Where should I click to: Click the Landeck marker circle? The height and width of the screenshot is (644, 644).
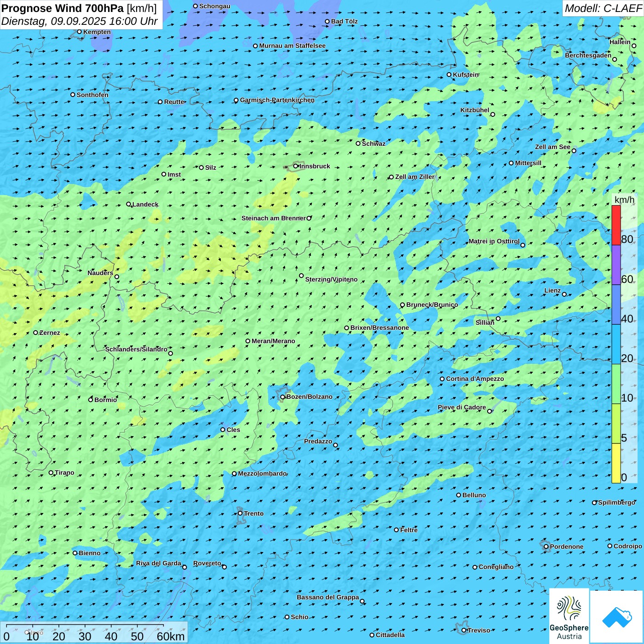(128, 204)
